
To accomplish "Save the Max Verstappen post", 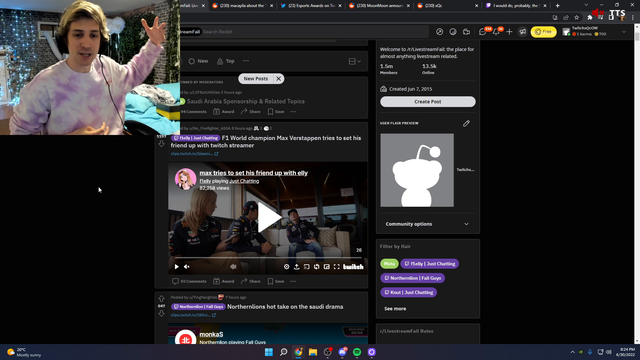I will pos(276,281).
